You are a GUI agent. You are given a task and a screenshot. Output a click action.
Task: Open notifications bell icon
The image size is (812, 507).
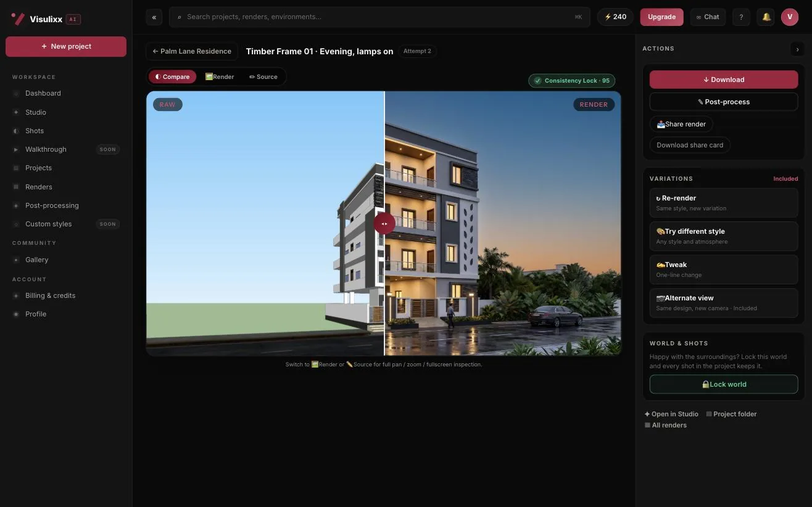pyautogui.click(x=766, y=17)
